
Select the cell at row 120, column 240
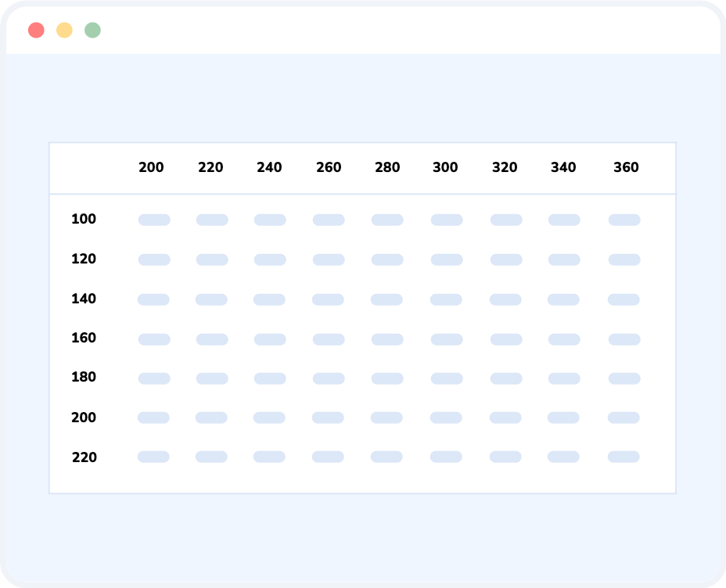(x=270, y=260)
